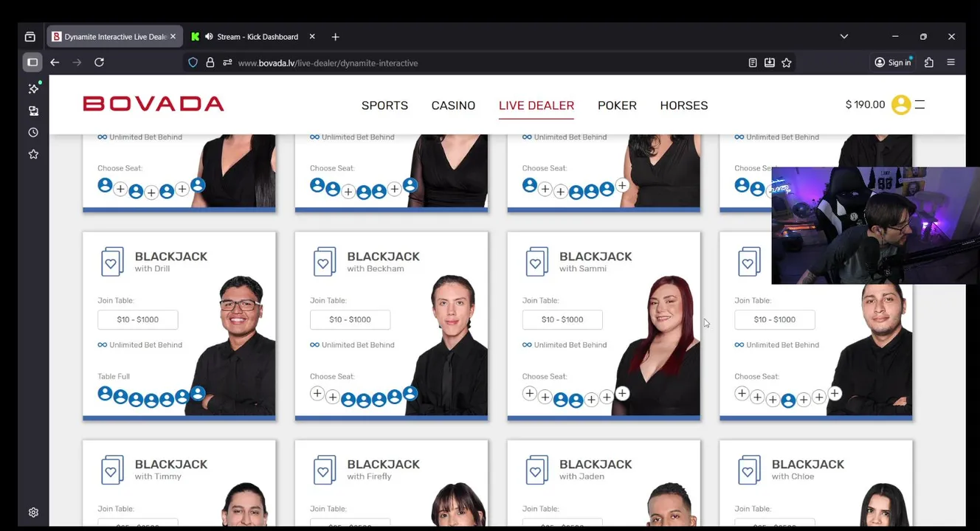The height and width of the screenshot is (531, 980).
Task: Click Blackjack with Drill card icon
Action: (111, 262)
